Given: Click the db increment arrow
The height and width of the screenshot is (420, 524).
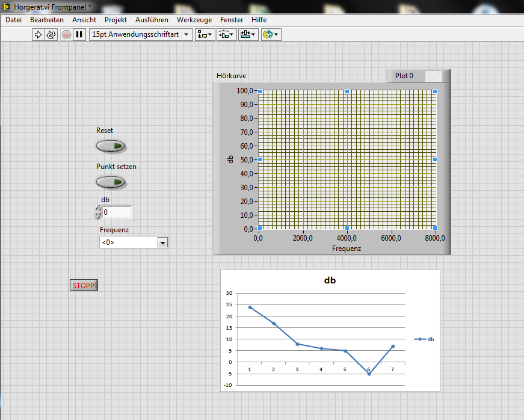Looking at the screenshot, I should (x=97, y=209).
